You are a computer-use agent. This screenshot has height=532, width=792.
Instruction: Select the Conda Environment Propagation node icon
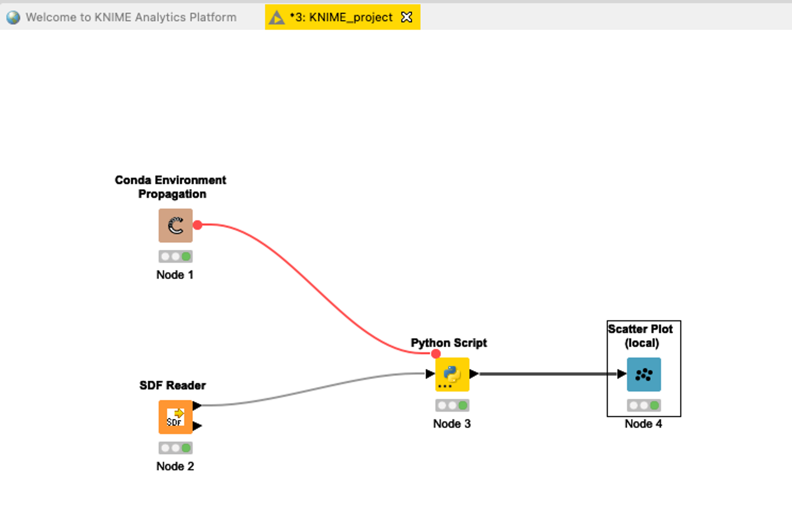(175, 225)
